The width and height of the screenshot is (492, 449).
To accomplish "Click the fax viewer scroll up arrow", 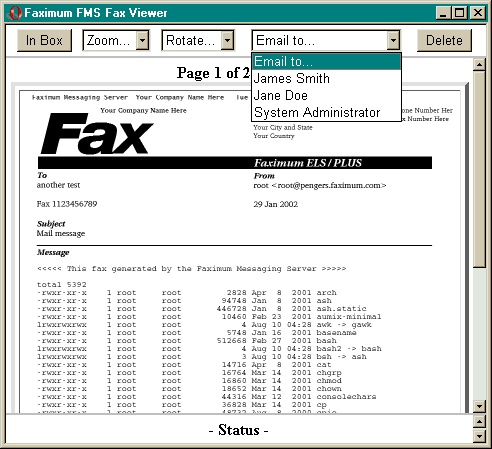I will pos(479,64).
